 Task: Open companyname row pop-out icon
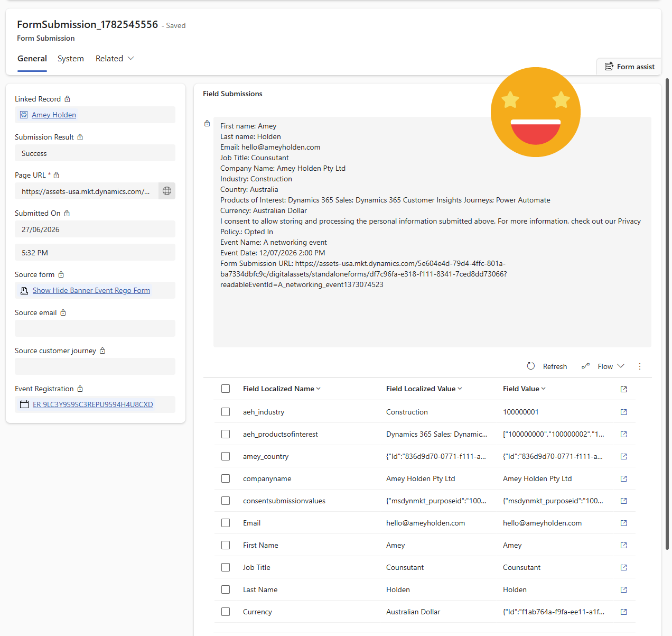pos(623,478)
